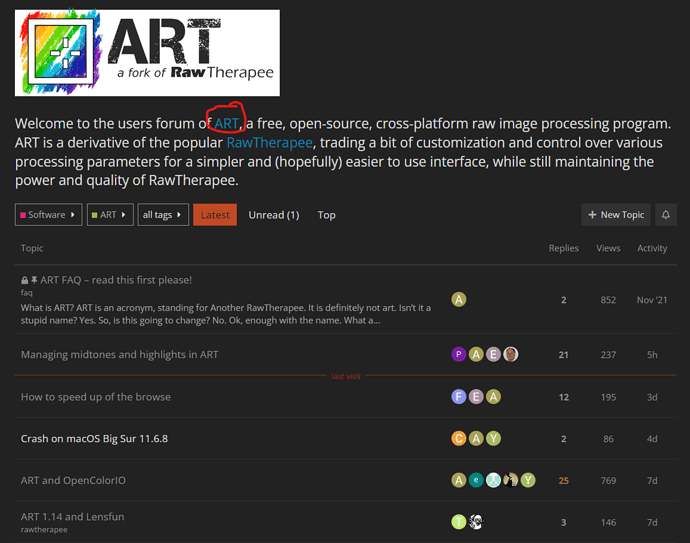This screenshot has width=690, height=543.
Task: Switch to the Unread (1) tab
Action: tap(273, 215)
